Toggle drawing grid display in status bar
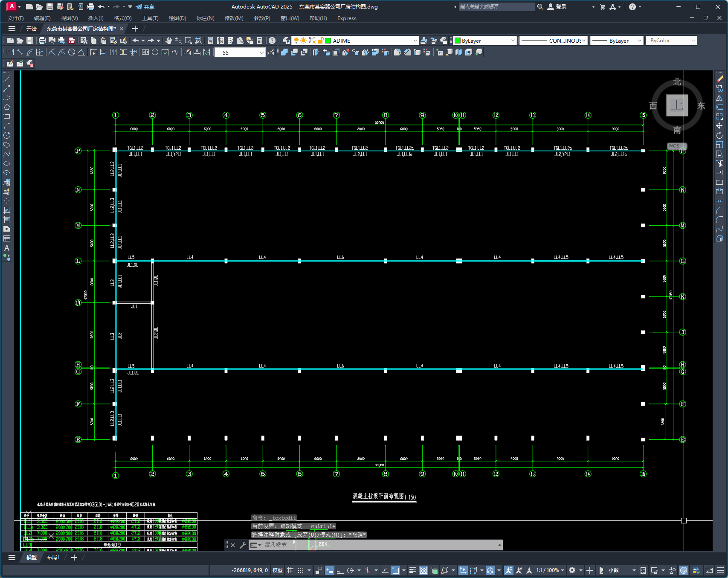Image resolution: width=728 pixels, height=578 pixels. [290, 570]
